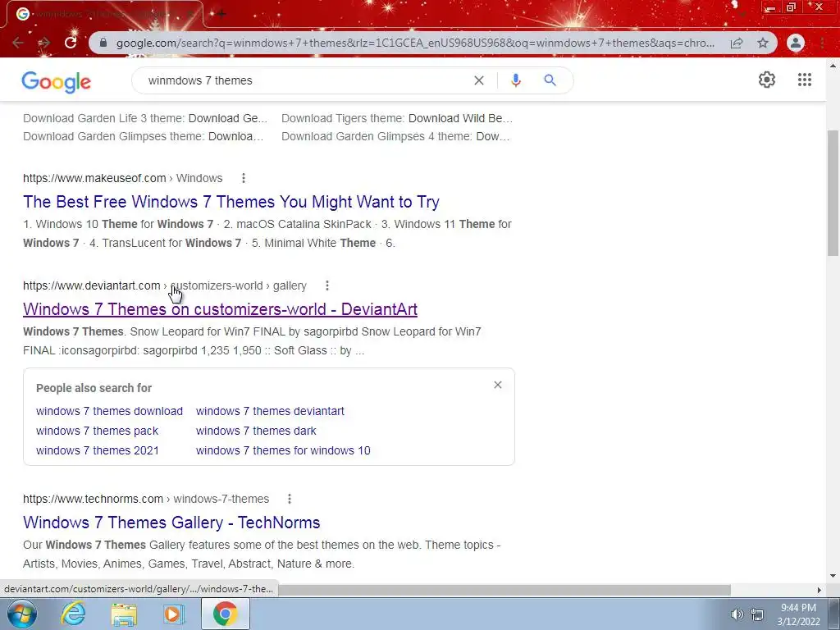Search windows 7 themes for windows 10

(283, 451)
